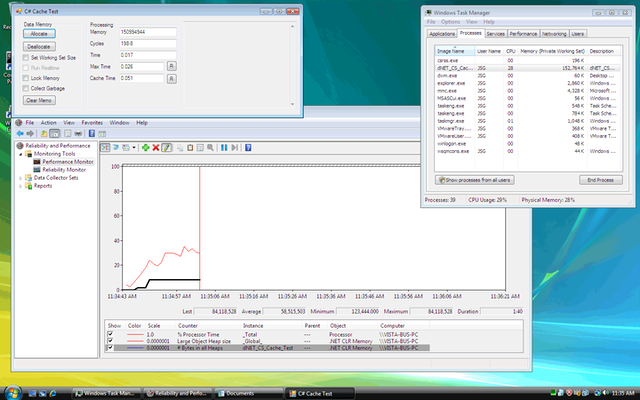Screen dimensions: 640x400
Task: Click the Clear Memo button
Action: [39, 100]
